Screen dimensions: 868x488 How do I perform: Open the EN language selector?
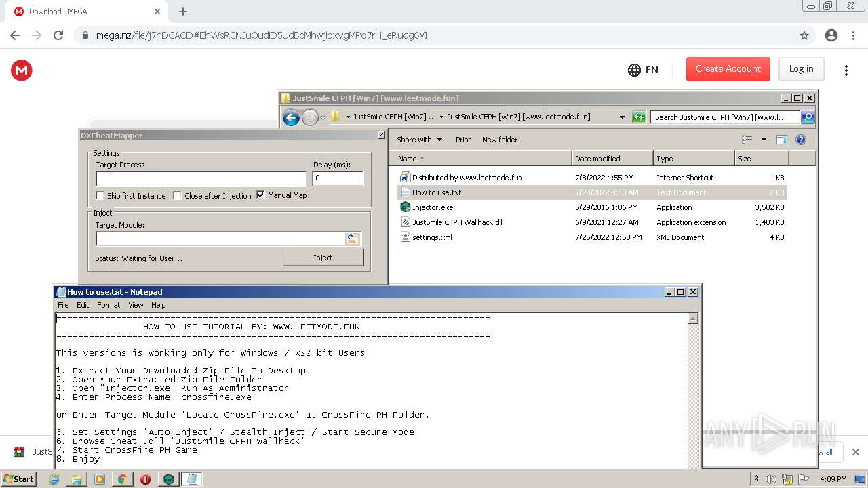tap(643, 70)
